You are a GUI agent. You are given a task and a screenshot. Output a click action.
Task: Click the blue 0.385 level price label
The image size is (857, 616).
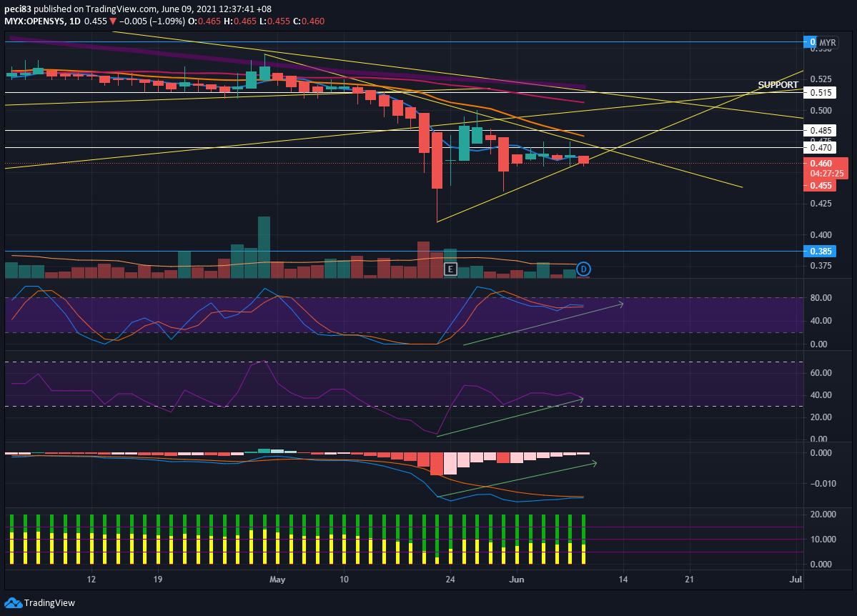point(821,252)
